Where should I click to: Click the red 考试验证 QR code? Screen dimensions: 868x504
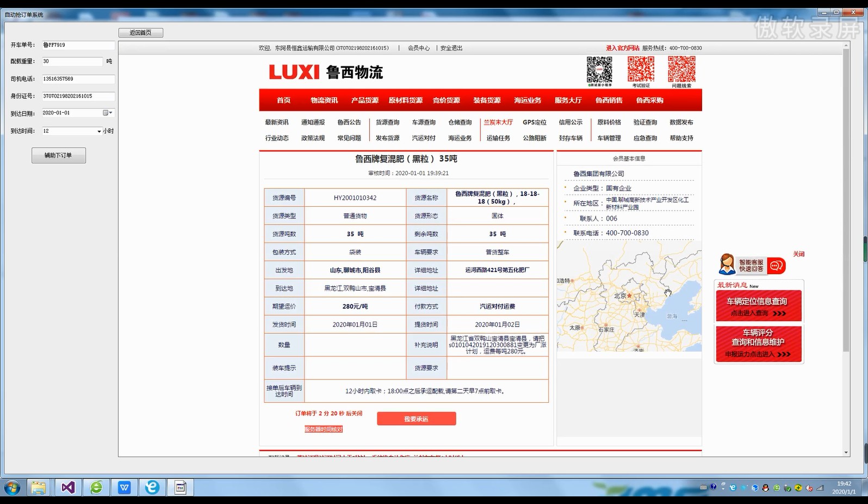coord(641,70)
